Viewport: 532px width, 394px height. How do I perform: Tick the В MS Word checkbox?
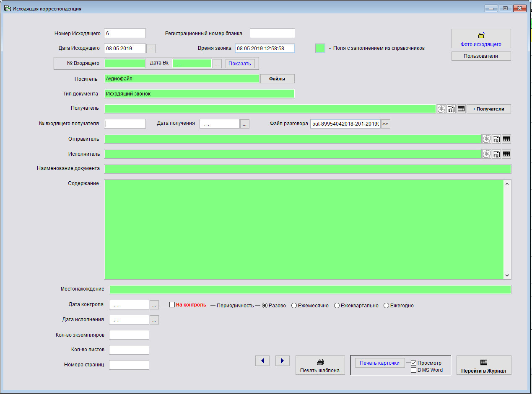(414, 370)
